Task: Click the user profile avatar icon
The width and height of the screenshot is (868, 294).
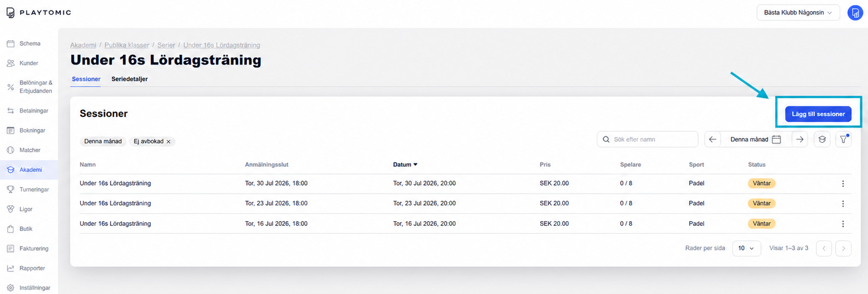Action: click(x=855, y=13)
